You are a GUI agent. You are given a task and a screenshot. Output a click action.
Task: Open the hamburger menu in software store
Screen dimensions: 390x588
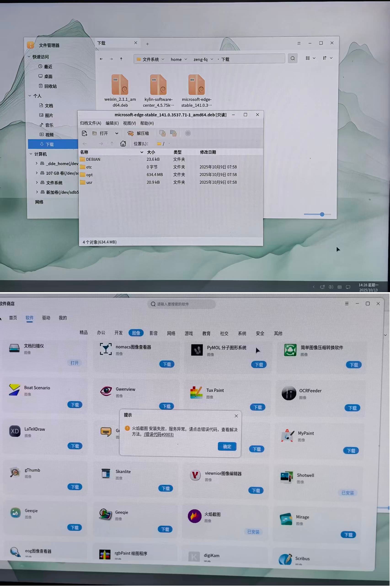point(347,304)
